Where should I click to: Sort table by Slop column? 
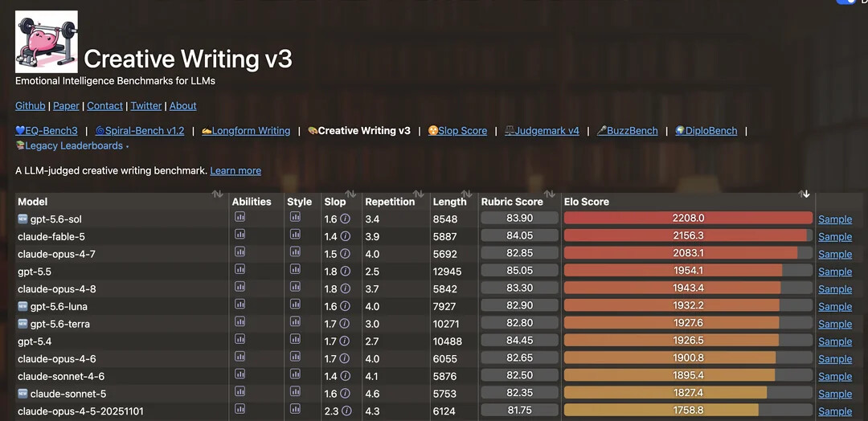click(x=350, y=194)
